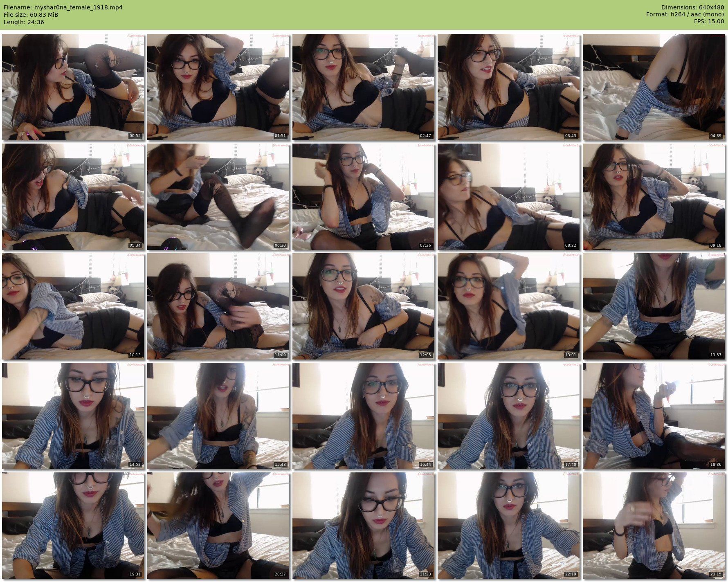Viewport: 728px width, 582px height.
Task: Click the frame captured at 06:30
Action: tap(218, 197)
